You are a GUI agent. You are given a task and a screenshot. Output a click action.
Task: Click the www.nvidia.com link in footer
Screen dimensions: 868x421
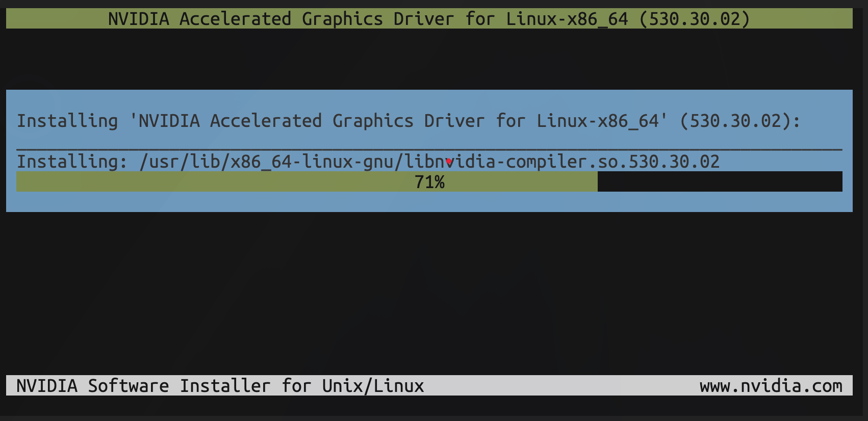(x=771, y=386)
